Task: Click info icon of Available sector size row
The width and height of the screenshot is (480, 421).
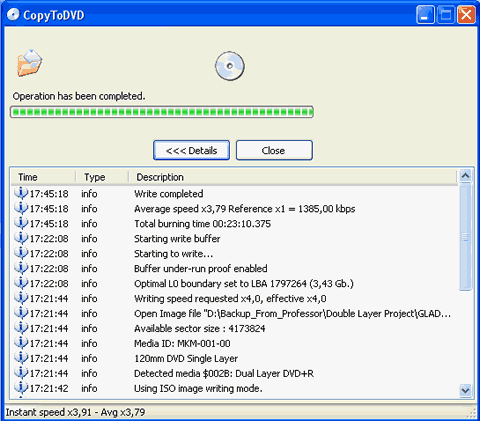Action: (21, 328)
